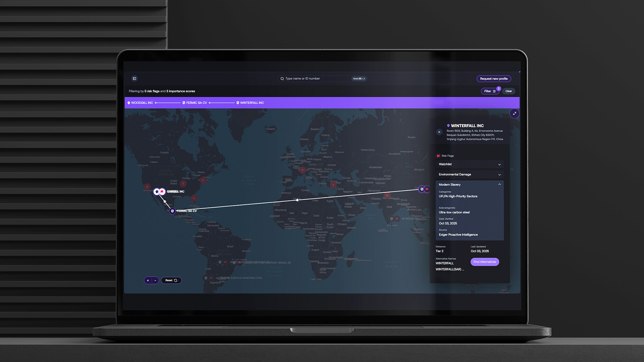Zoom out the map with minus button
This screenshot has height=362, width=644.
pyautogui.click(x=155, y=281)
